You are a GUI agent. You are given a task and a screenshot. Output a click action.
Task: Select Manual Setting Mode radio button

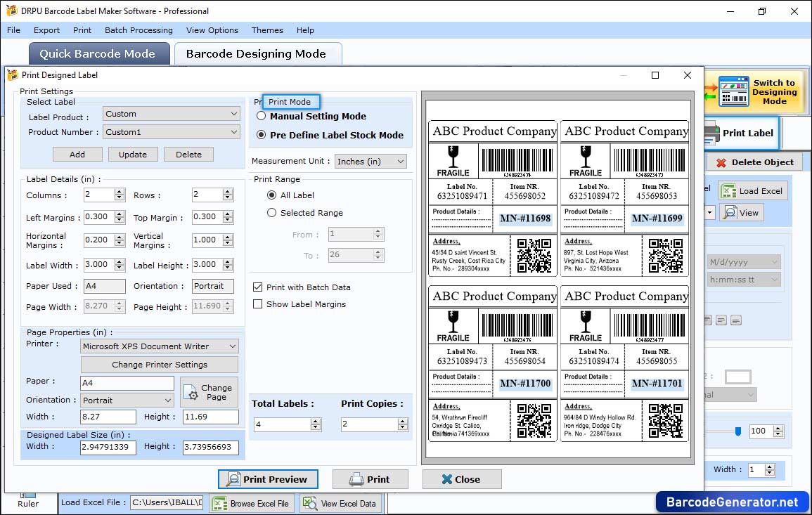tap(262, 117)
